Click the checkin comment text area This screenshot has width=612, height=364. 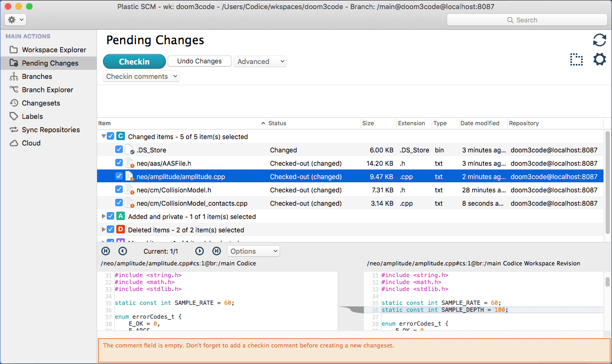tap(354, 101)
